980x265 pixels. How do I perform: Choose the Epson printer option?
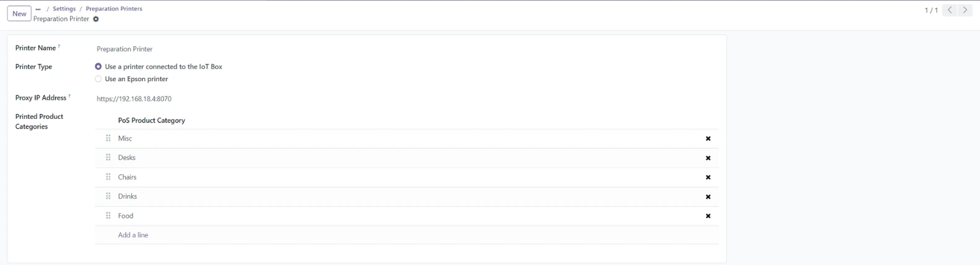(98, 79)
